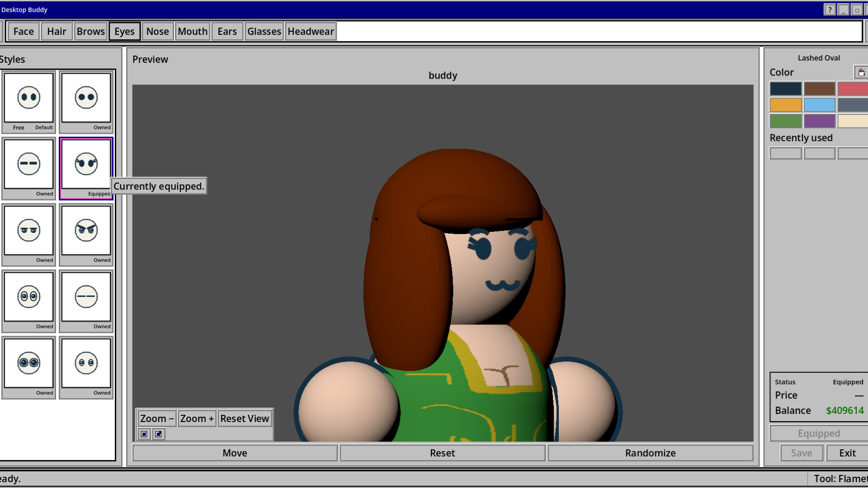Click the Zoom − button
Image resolution: width=868 pixels, height=488 pixels.
coord(156,418)
